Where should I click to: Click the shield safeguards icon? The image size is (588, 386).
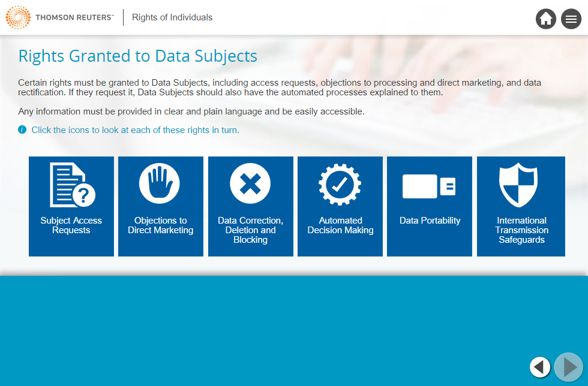tap(518, 185)
